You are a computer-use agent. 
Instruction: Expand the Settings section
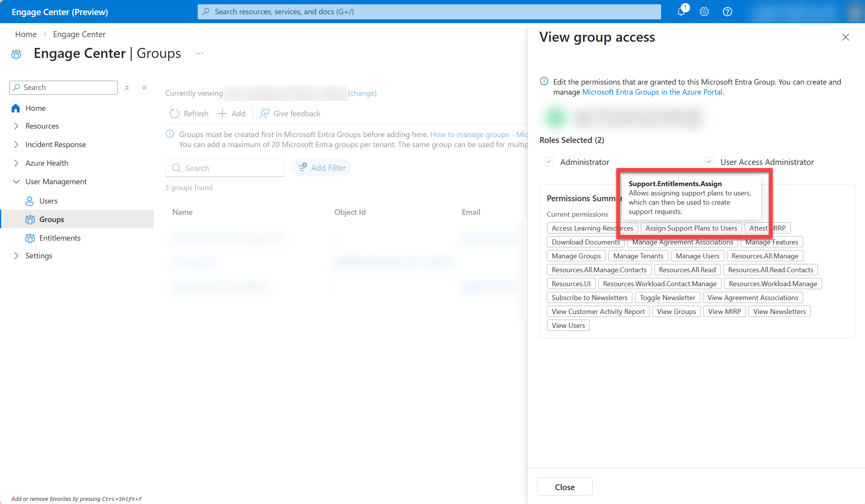coord(16,256)
